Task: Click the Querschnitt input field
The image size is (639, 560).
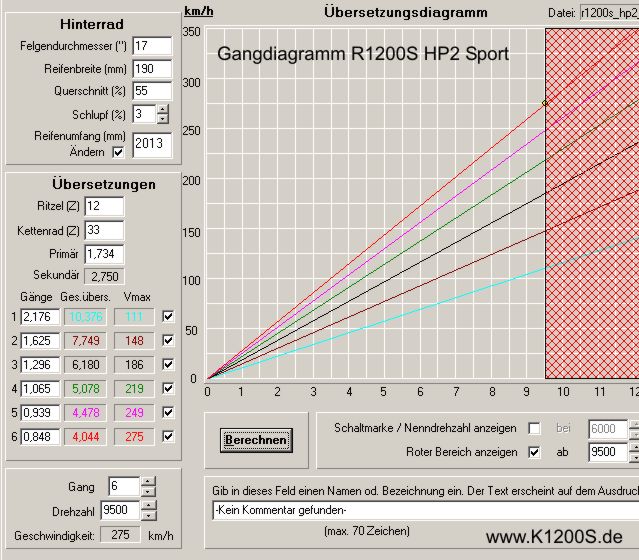Action: [x=152, y=91]
